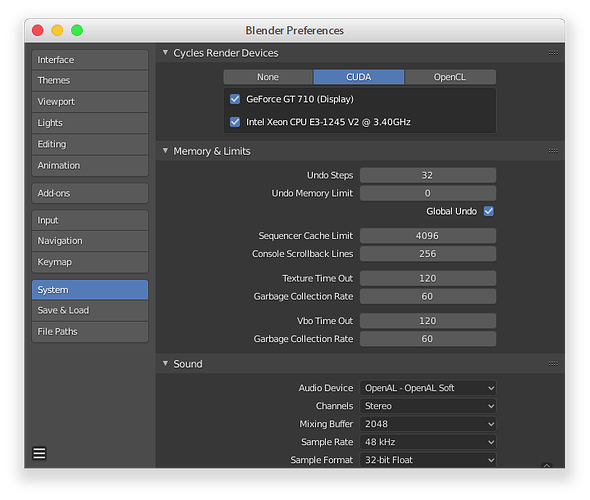This screenshot has height=500, width=590.
Task: Collapse the Sound panel
Action: point(165,363)
